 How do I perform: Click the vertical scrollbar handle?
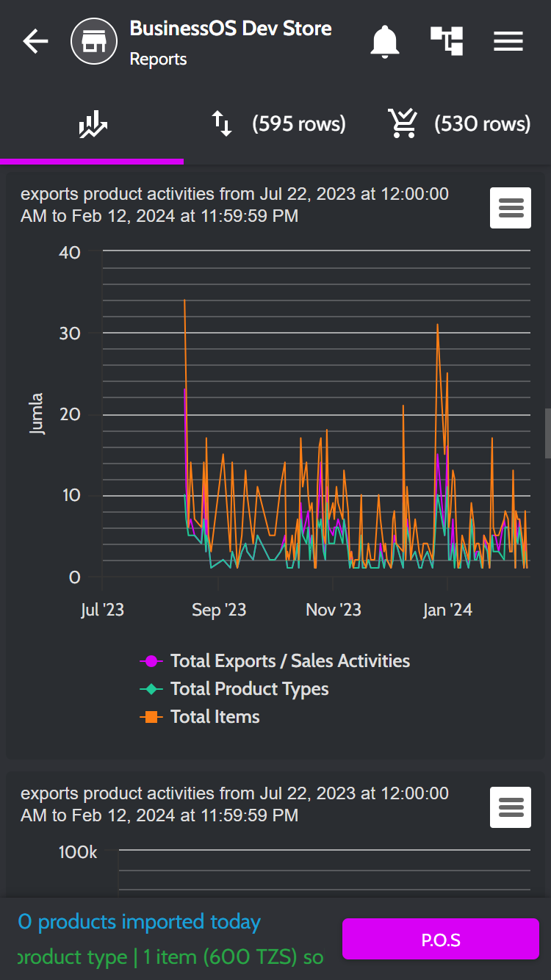click(547, 433)
